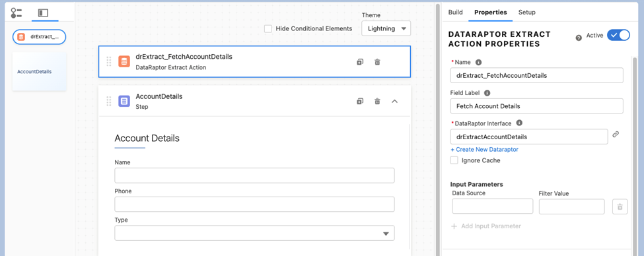The image size is (644, 256).
Task: Click the purple Step icon for AccountDetails
Action: (124, 101)
